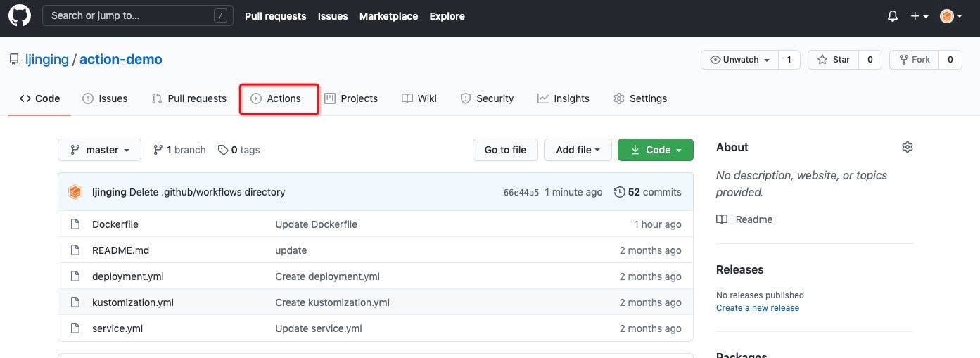Open the GitHub home logo

[x=20, y=15]
